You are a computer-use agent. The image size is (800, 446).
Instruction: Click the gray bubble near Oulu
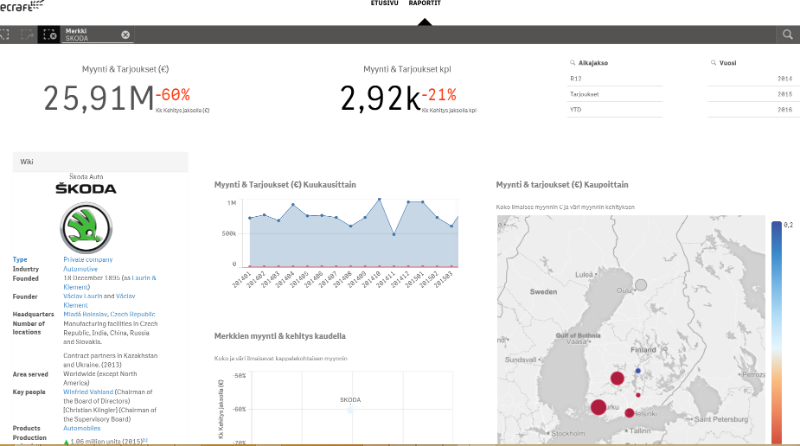point(641,285)
